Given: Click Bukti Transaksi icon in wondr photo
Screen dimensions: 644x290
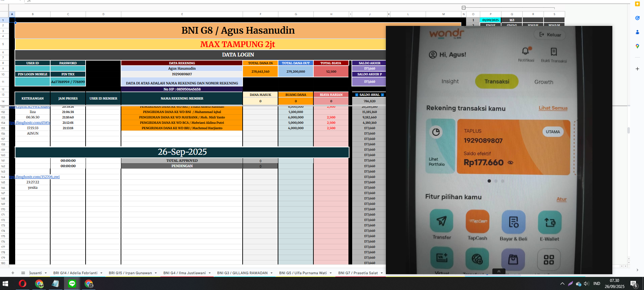Looking at the screenshot, I should 554,52.
